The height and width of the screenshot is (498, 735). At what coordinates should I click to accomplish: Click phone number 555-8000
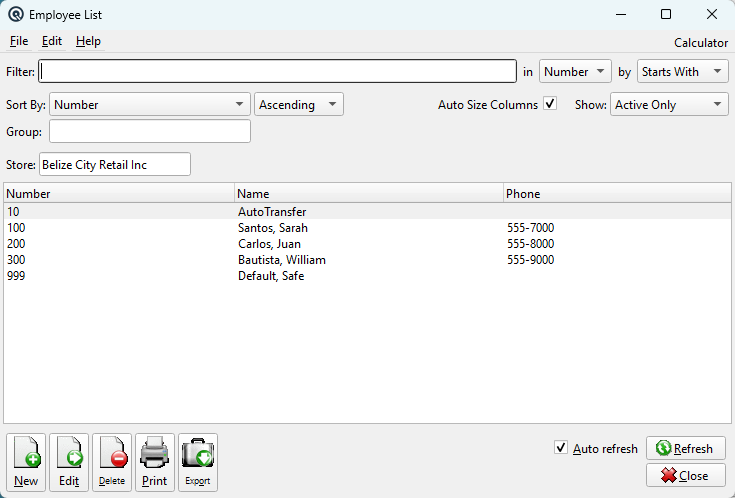coord(530,244)
